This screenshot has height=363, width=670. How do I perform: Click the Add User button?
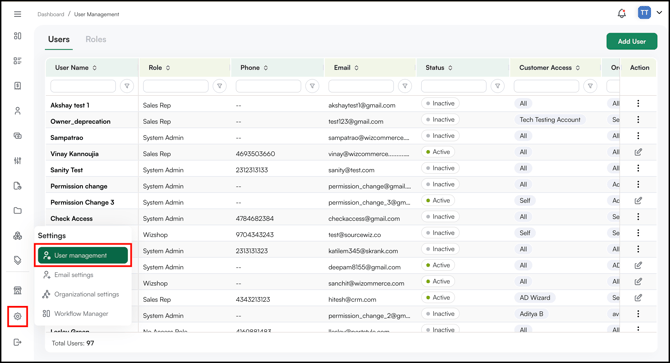[632, 41]
